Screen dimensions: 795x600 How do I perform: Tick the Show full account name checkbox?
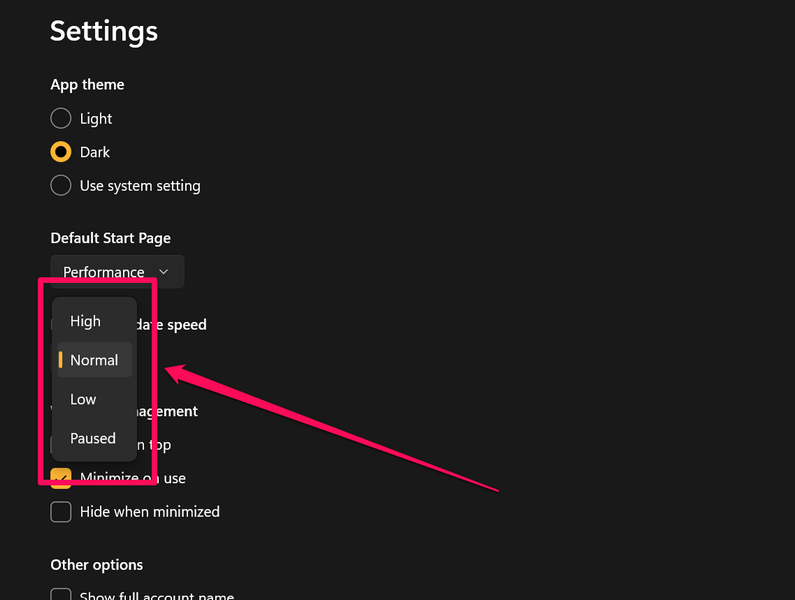click(61, 595)
